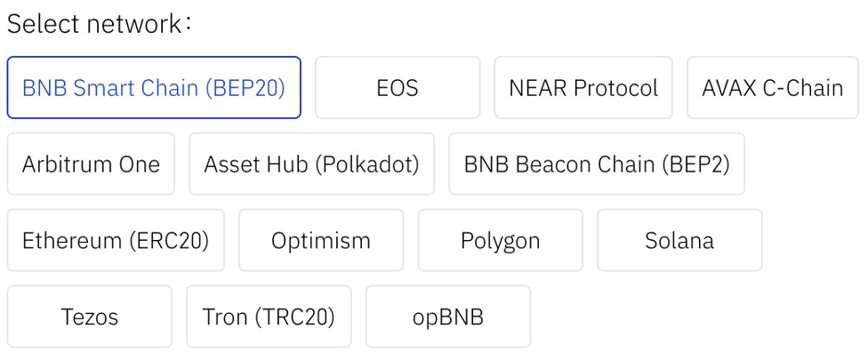Select the Polygon network button
This screenshot has width=868, height=353.
click(x=501, y=240)
